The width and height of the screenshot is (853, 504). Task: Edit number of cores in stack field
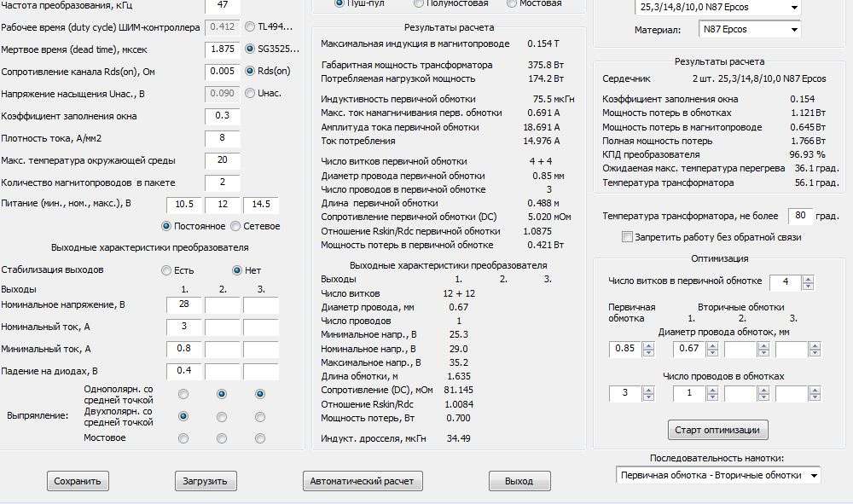[223, 182]
